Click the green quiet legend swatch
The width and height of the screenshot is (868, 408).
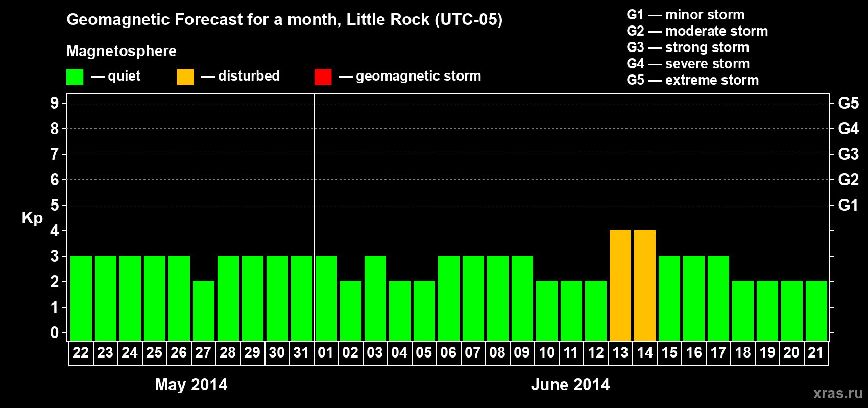pos(75,77)
